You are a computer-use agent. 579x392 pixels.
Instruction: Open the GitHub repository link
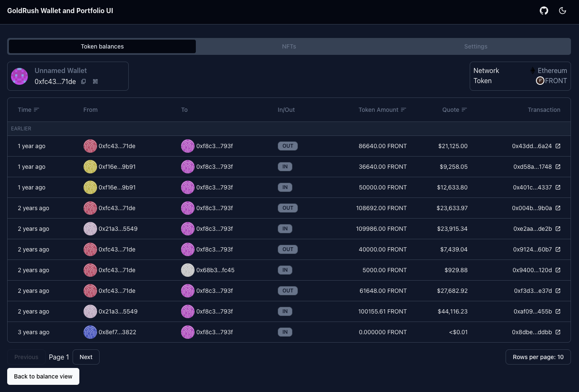pos(544,11)
